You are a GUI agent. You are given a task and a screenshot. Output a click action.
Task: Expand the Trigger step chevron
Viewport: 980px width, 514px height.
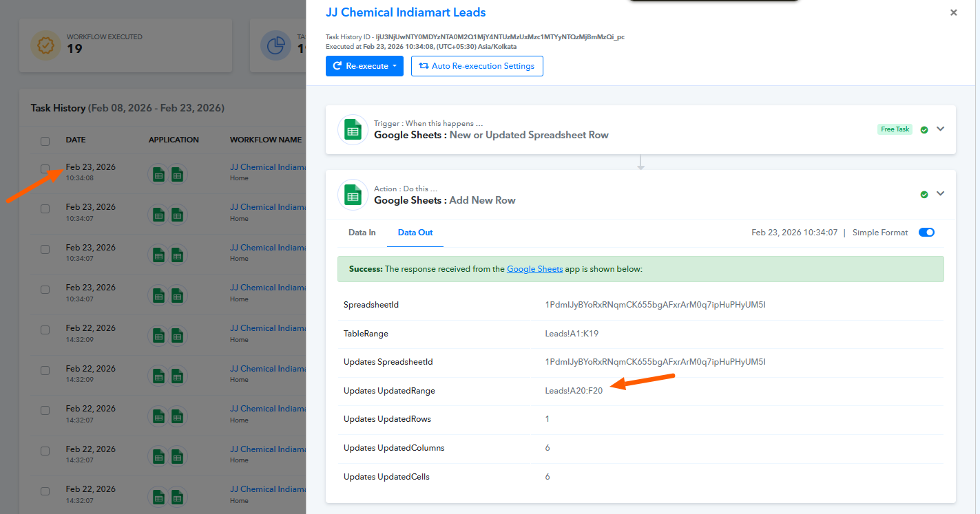[x=940, y=129]
